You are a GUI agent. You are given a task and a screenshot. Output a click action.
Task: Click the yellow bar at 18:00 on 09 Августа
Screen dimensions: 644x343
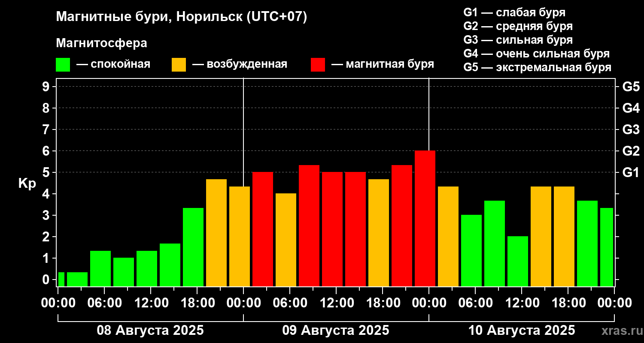(379, 233)
